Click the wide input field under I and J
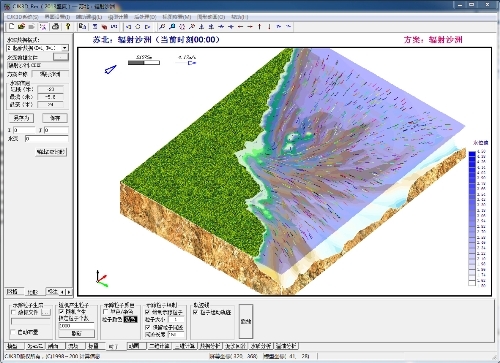 [x=47, y=139]
